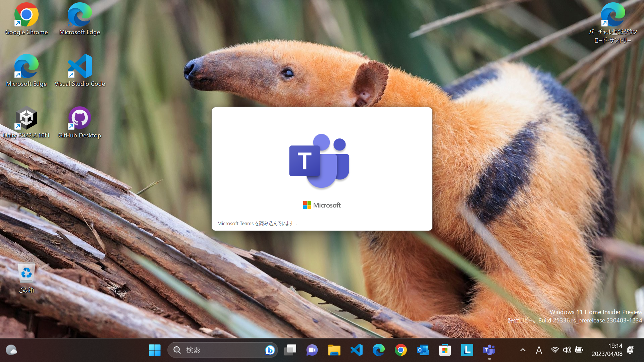
Task: Open the Google Chrome desktop shortcut
Action: 26,19
